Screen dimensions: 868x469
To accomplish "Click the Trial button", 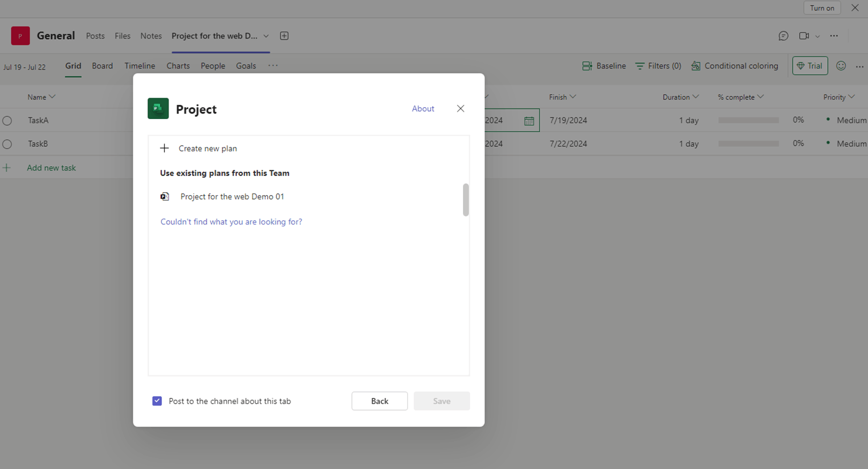I will pyautogui.click(x=810, y=66).
